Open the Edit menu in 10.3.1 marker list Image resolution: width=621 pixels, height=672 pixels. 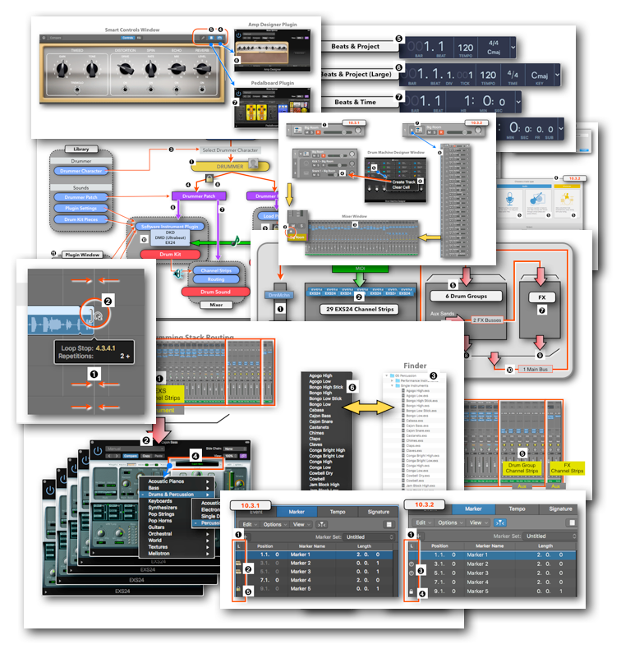[x=250, y=524]
